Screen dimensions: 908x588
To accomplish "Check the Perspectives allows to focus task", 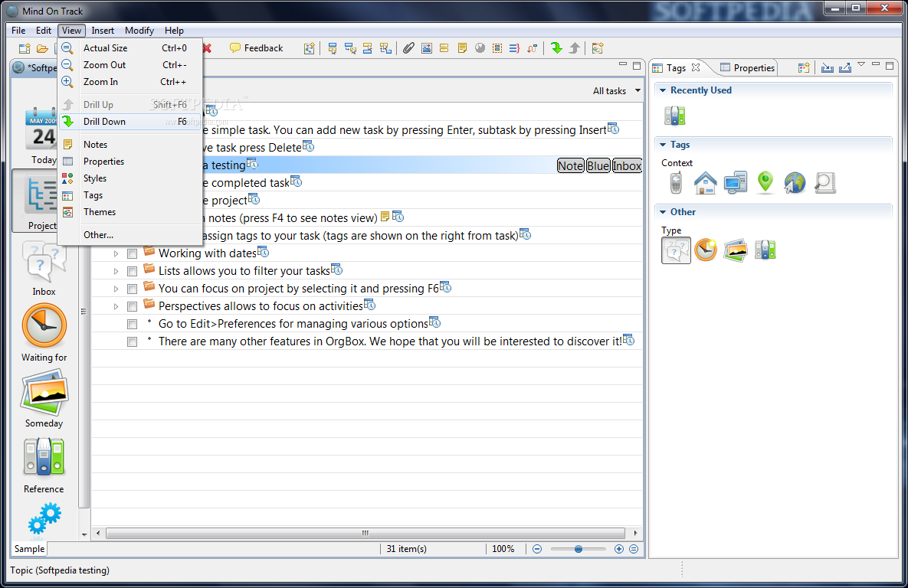I will (x=132, y=307).
